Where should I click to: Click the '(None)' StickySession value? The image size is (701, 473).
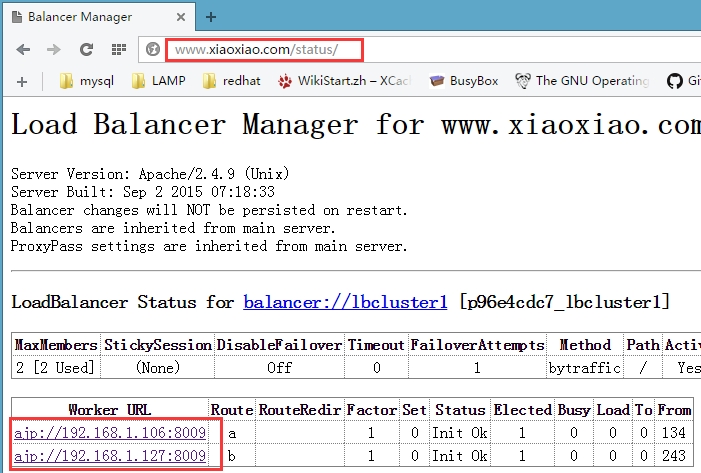point(158,367)
